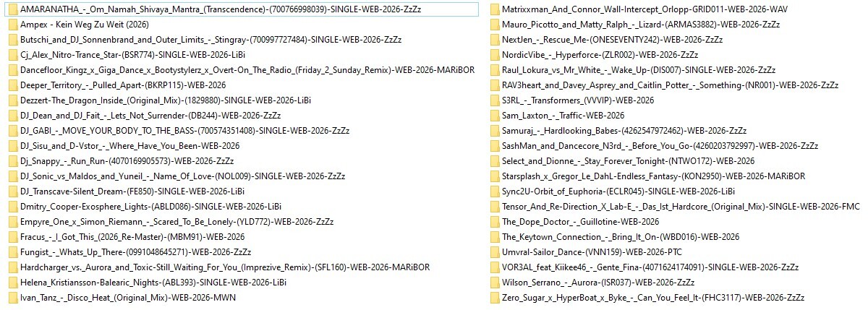Screen dimensions: 868x310
Task: Click folder icon for Cj_Alex_Nitro-Trance_Star
Action: pos(13,55)
